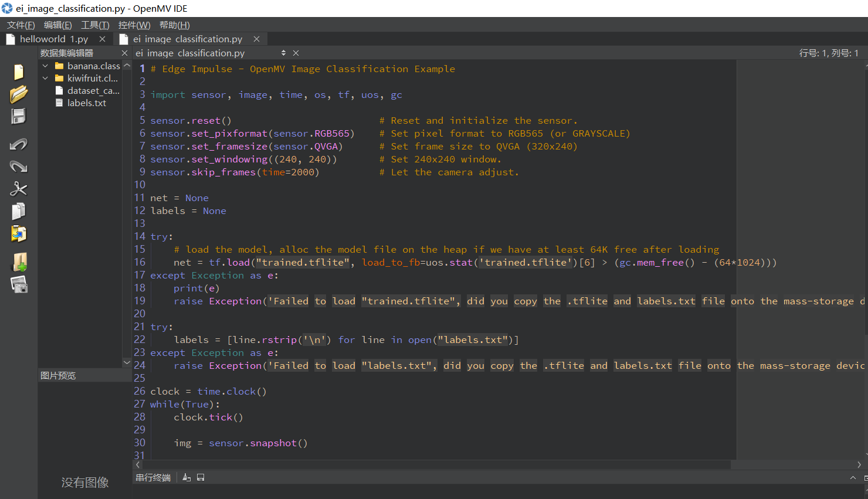Click on sensor.snapshot() at line 30
Image resolution: width=868 pixels, height=499 pixels.
(x=258, y=443)
